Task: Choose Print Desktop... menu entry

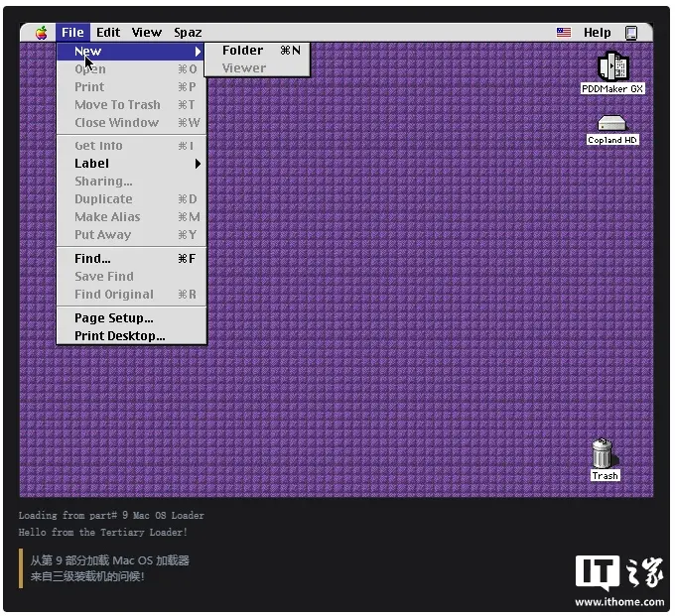Action: pos(132,336)
